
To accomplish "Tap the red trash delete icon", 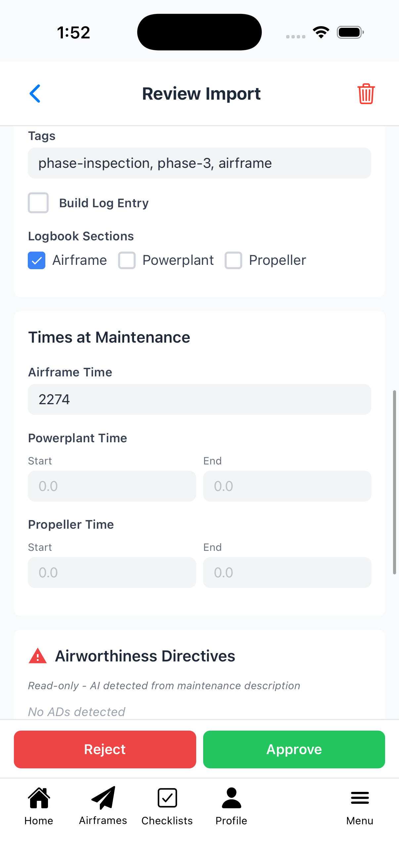I will point(366,94).
